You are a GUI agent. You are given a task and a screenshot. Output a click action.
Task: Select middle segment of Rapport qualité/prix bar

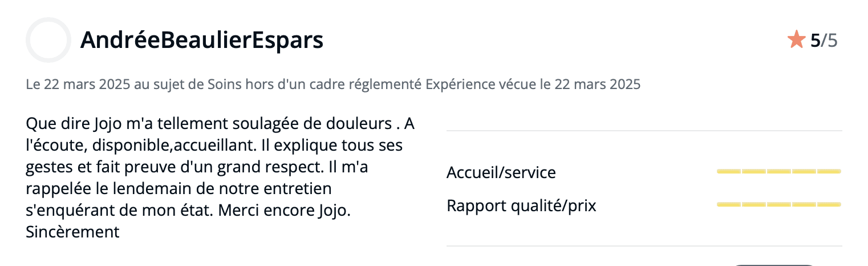click(x=779, y=204)
